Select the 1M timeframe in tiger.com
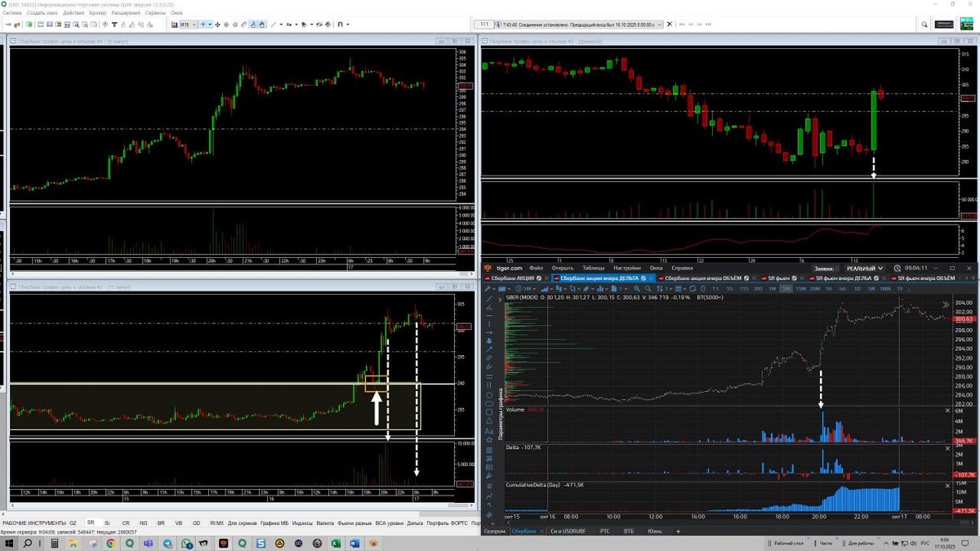The height and width of the screenshot is (551, 980). coord(773,289)
